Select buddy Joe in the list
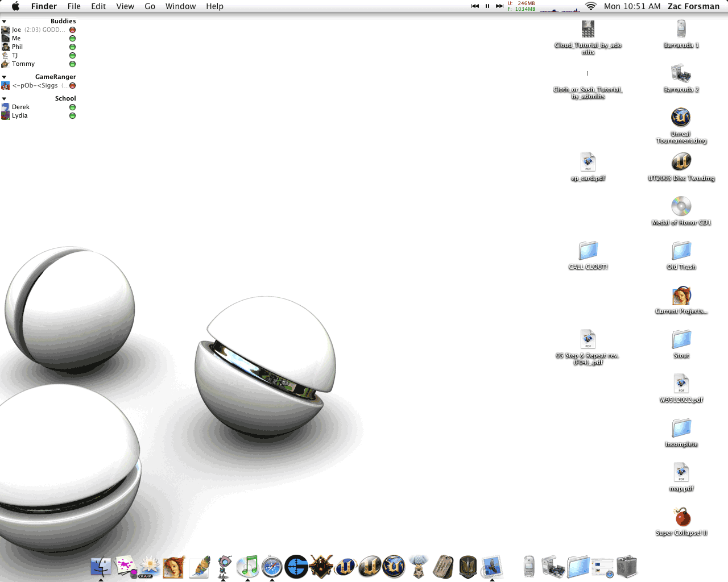The width and height of the screenshot is (728, 582). pyautogui.click(x=39, y=30)
